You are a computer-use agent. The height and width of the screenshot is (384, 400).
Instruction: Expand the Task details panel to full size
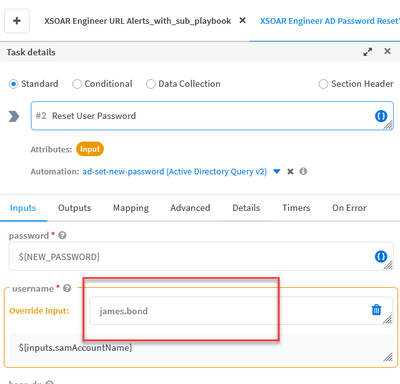click(x=368, y=52)
